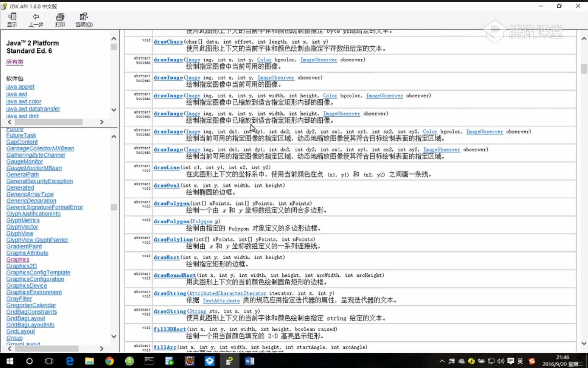Print the page with the 打印 icon

click(x=60, y=20)
